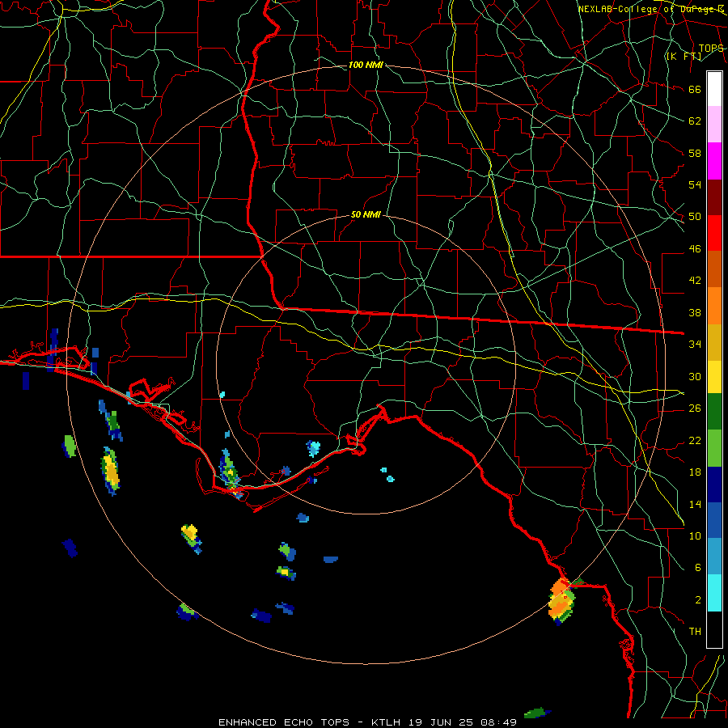Pick the light blue legend swatch
This screenshot has width=728, height=728.
pyautogui.click(x=714, y=557)
